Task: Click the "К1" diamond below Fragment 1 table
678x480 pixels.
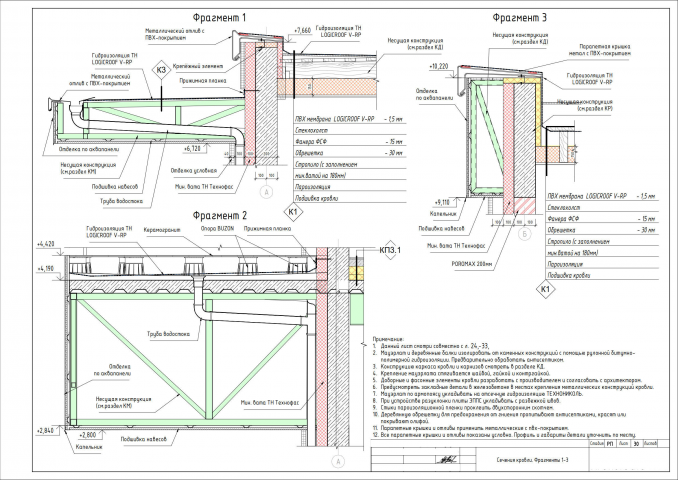Action: click(x=293, y=212)
